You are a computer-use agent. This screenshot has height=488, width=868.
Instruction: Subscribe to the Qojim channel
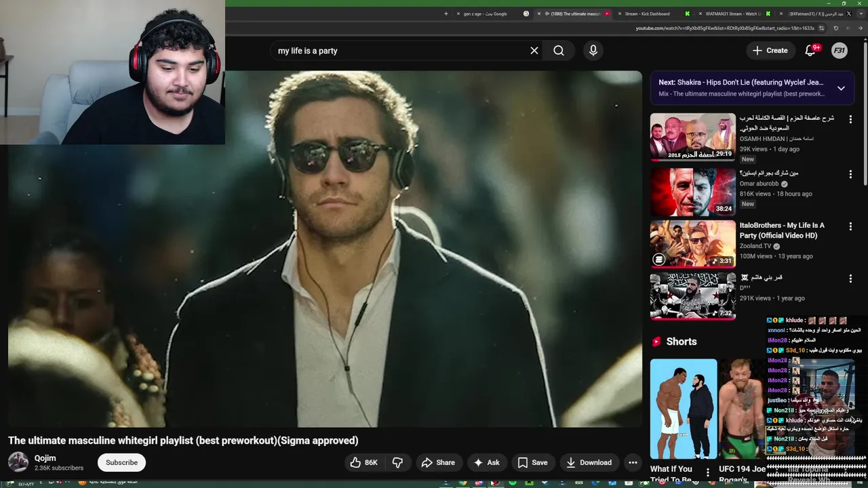pyautogui.click(x=121, y=462)
